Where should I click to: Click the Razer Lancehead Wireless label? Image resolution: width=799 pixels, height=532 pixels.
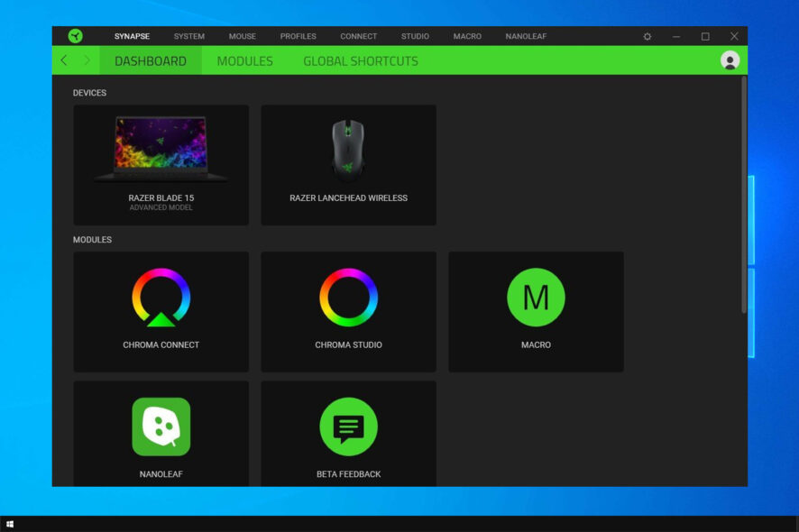pyautogui.click(x=348, y=197)
